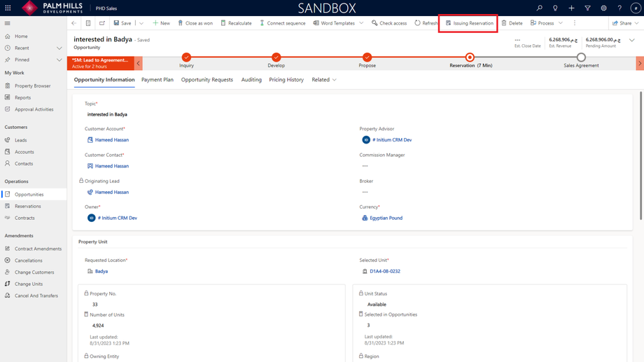
Task: Open the lightbulb assistant icon
Action: (x=555, y=8)
